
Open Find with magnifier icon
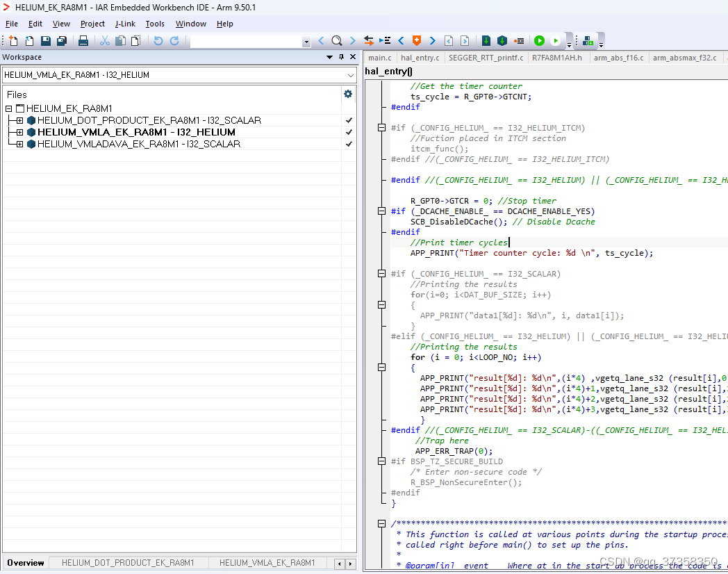coord(337,41)
